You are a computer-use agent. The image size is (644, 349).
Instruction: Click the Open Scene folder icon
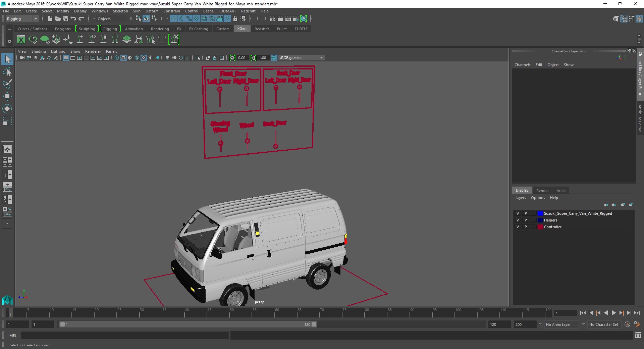pyautogui.click(x=58, y=19)
